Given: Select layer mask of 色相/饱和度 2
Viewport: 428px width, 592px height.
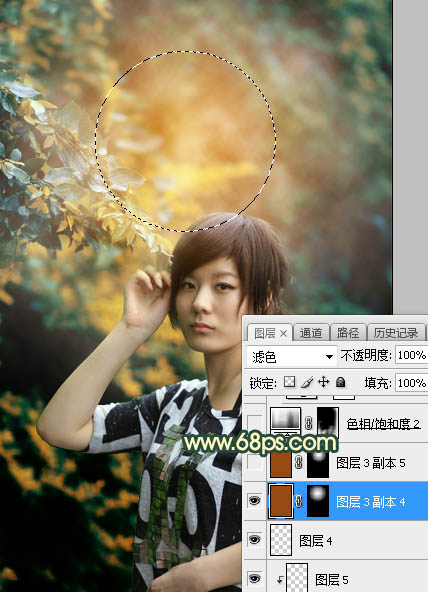Looking at the screenshot, I should pyautogui.click(x=328, y=423).
